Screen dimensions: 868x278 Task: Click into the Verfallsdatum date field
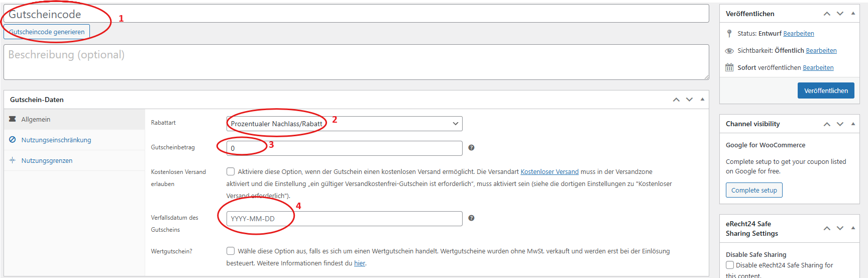(x=344, y=219)
